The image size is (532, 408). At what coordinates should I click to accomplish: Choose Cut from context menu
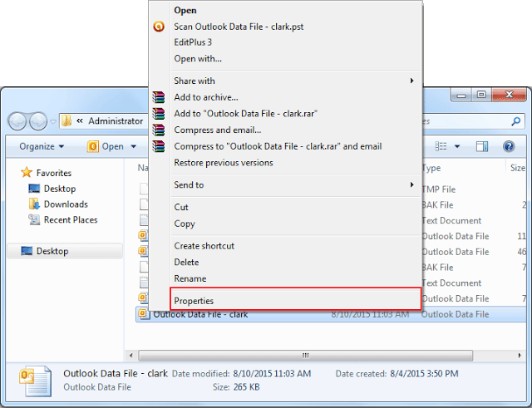181,207
